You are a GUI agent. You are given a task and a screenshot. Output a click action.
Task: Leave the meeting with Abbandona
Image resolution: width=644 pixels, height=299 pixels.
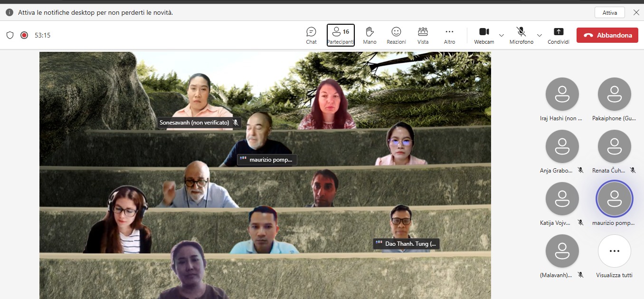pos(607,35)
